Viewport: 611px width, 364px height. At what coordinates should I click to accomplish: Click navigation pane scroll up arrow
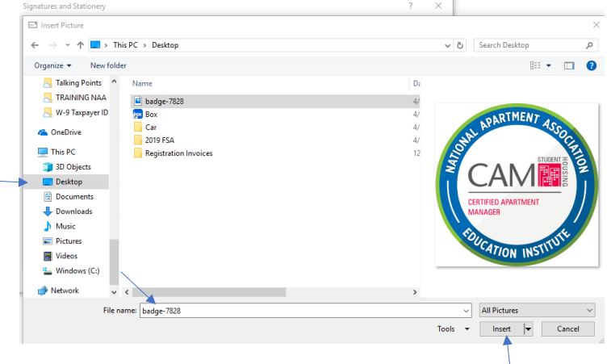[x=114, y=82]
